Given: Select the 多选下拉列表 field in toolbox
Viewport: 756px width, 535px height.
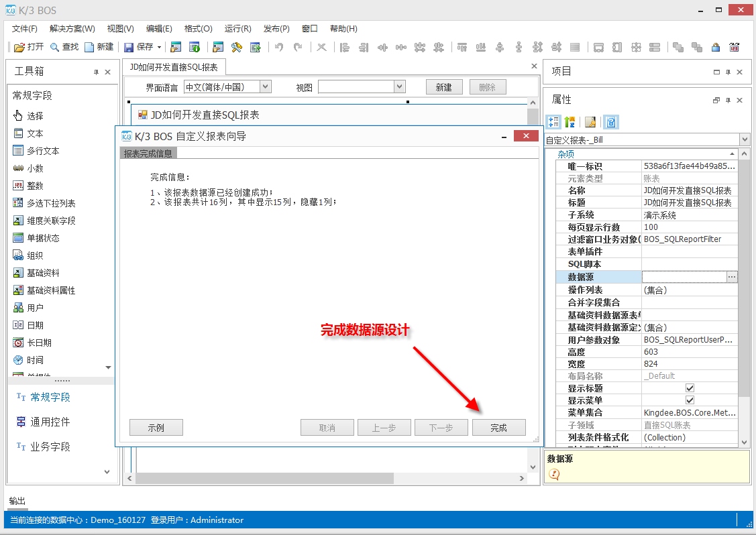Looking at the screenshot, I should pos(44,203).
